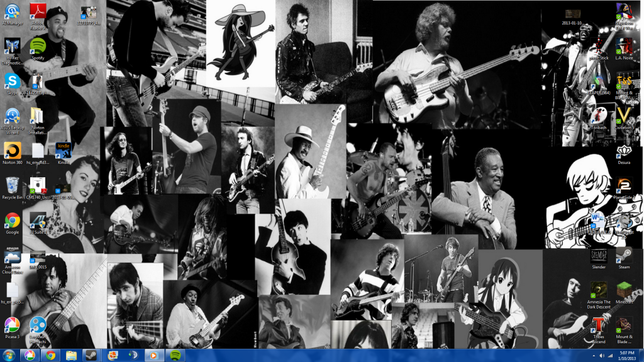The height and width of the screenshot is (362, 644).
Task: Open the Desura desktop shortcut
Action: 624,155
